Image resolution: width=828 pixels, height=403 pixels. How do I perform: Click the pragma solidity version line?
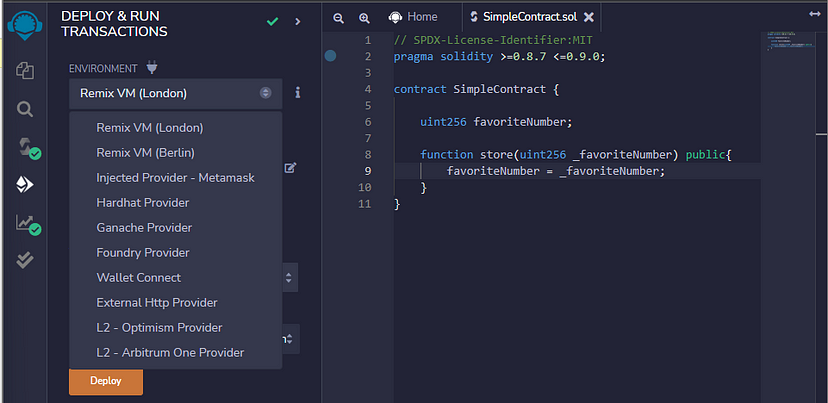point(499,57)
